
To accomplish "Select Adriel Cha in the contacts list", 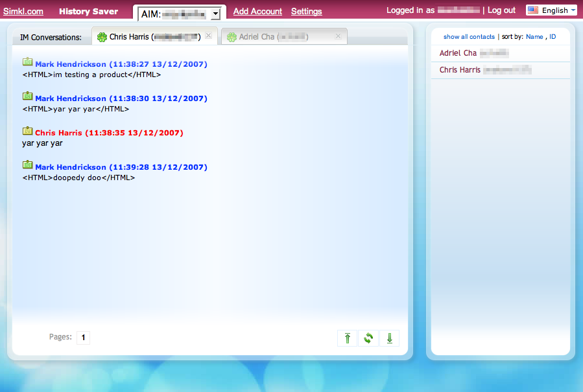I will [458, 53].
